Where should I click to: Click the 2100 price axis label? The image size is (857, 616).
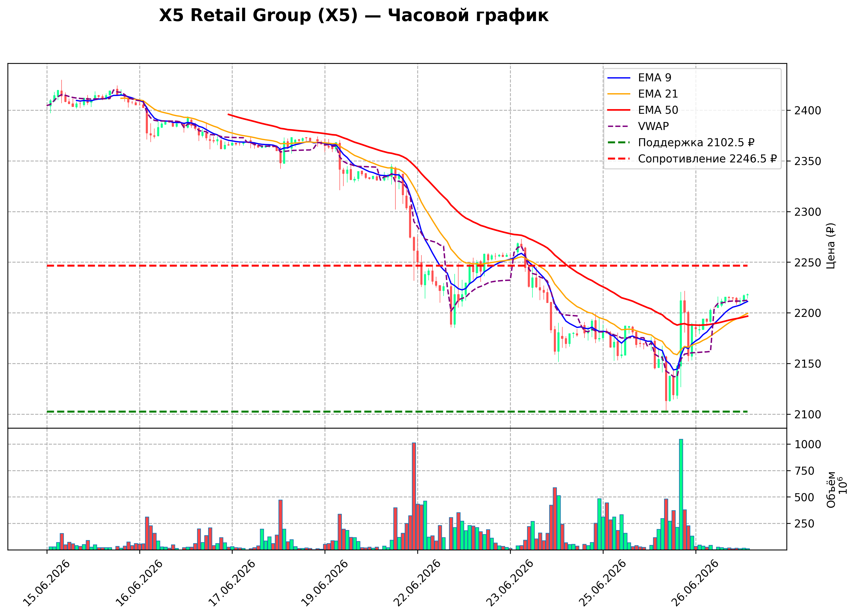(x=808, y=415)
